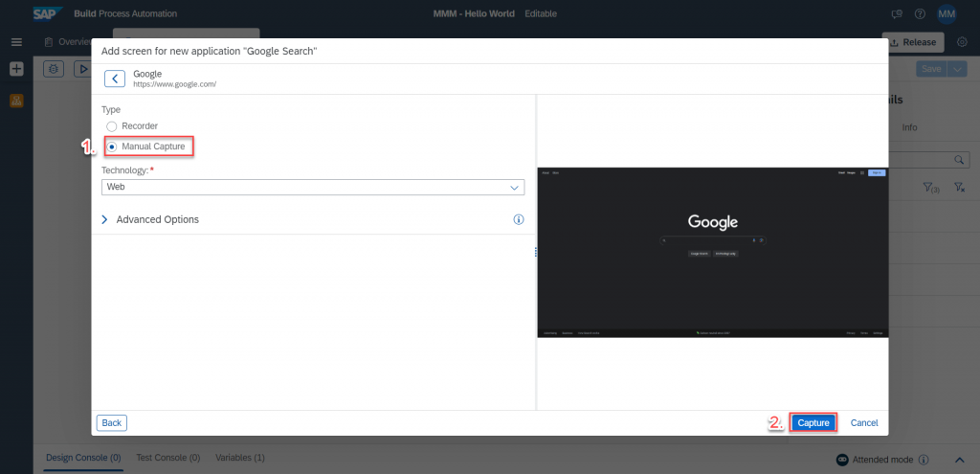Open the SAP logo home link
980x474 pixels.
coord(48,13)
